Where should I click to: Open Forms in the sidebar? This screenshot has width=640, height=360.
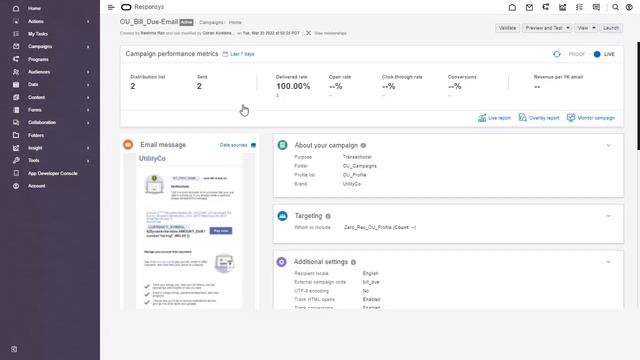(x=35, y=110)
